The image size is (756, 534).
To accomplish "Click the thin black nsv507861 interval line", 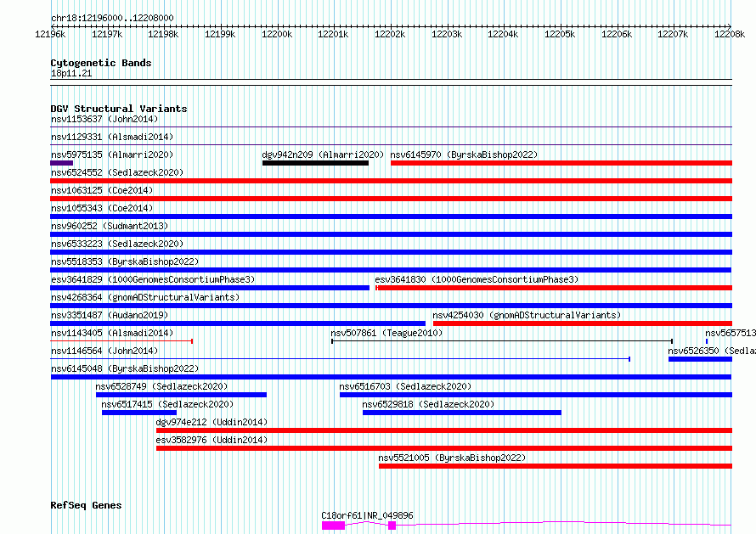I will pos(502,341).
